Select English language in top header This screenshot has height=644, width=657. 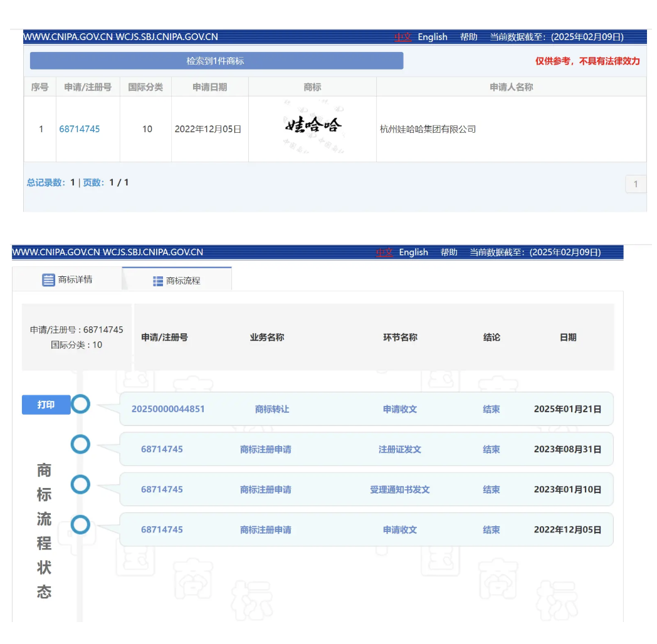coord(433,37)
